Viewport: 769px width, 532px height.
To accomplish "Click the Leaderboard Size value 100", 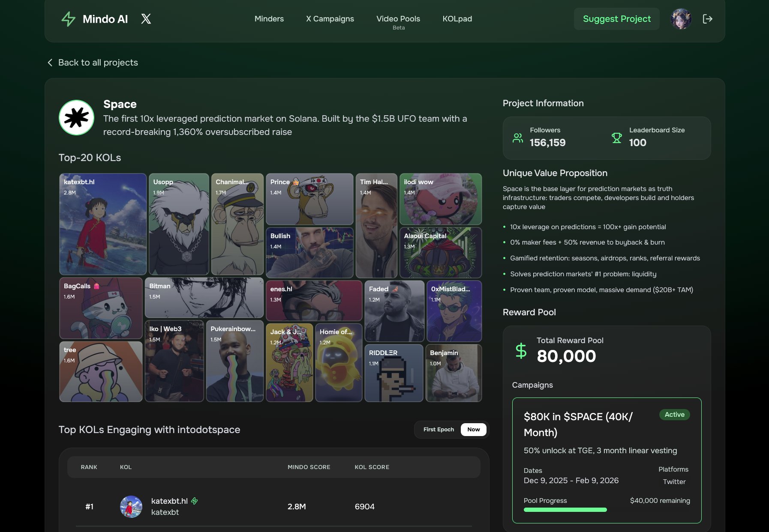I will click(638, 143).
